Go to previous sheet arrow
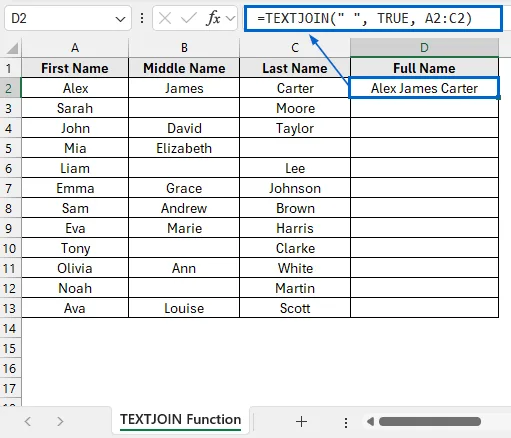511x438 pixels. 28,422
